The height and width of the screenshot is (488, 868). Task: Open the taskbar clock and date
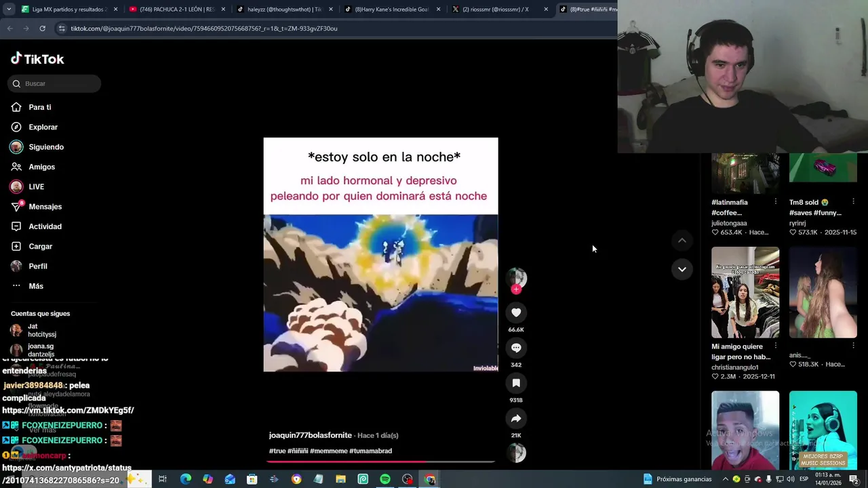pos(829,479)
